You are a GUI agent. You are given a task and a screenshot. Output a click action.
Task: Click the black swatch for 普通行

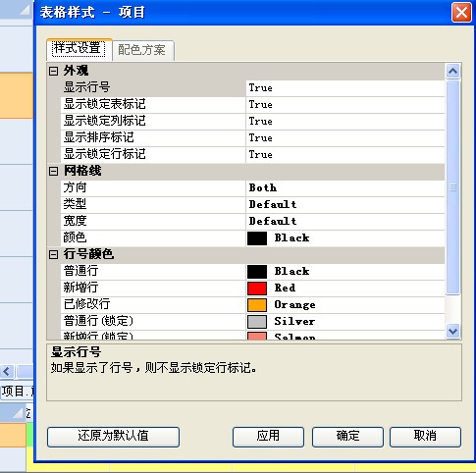pyautogui.click(x=257, y=272)
